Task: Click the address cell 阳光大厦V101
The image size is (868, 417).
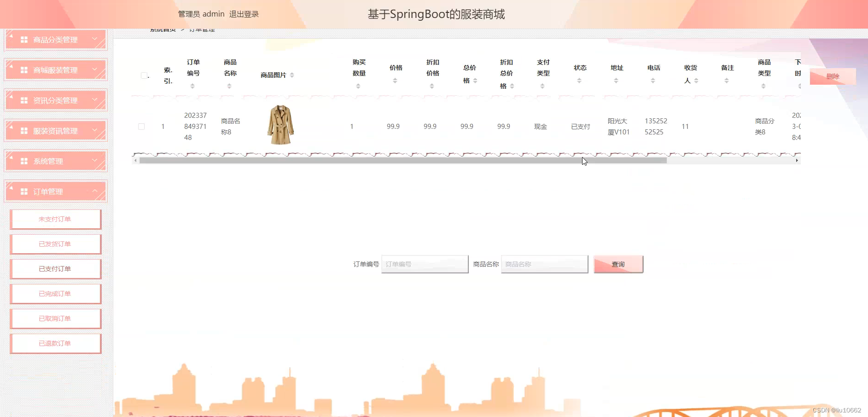Action: point(618,127)
